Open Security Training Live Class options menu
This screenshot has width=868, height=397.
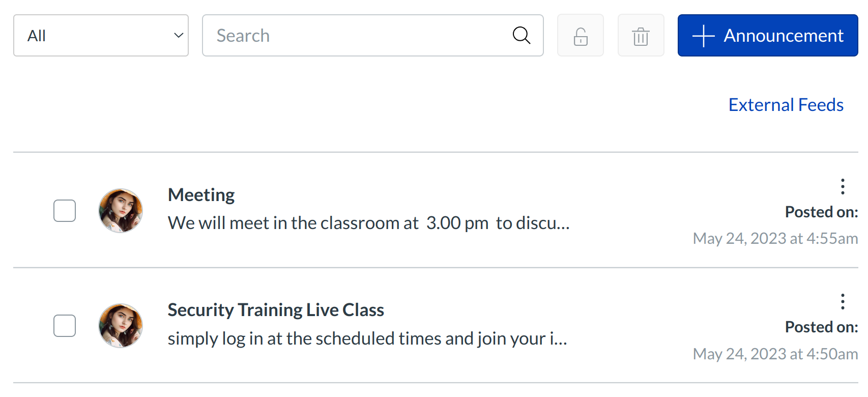point(843,302)
